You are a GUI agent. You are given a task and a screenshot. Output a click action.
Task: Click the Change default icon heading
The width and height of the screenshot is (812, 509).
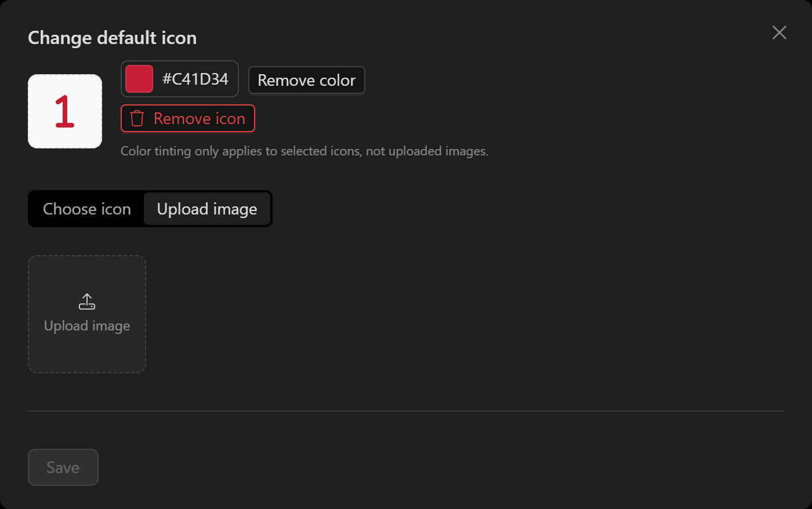[x=113, y=38]
